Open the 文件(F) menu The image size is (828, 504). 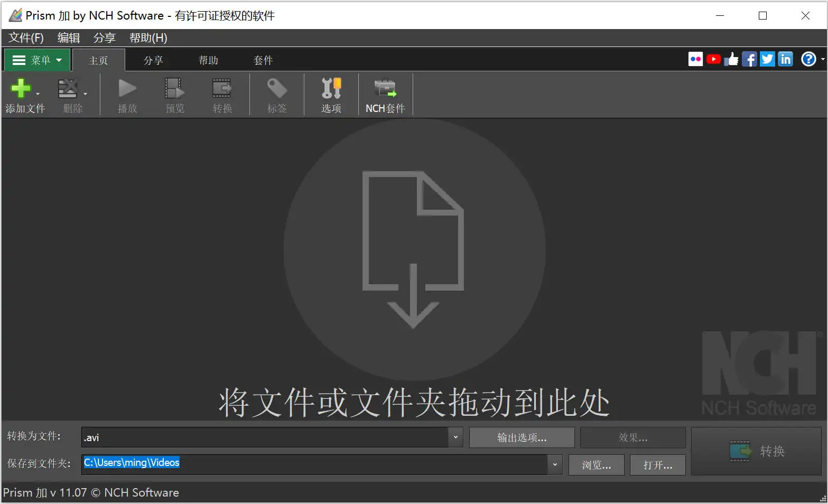tap(26, 38)
